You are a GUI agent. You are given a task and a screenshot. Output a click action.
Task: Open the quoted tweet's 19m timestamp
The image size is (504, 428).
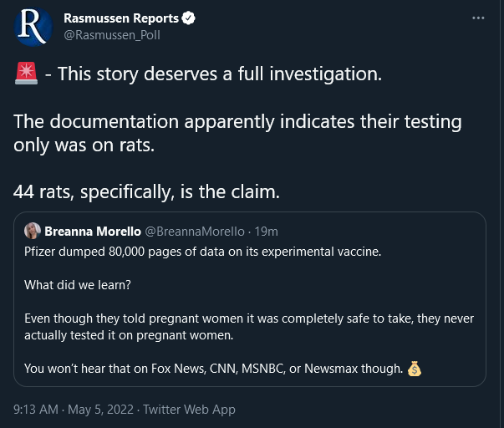266,232
